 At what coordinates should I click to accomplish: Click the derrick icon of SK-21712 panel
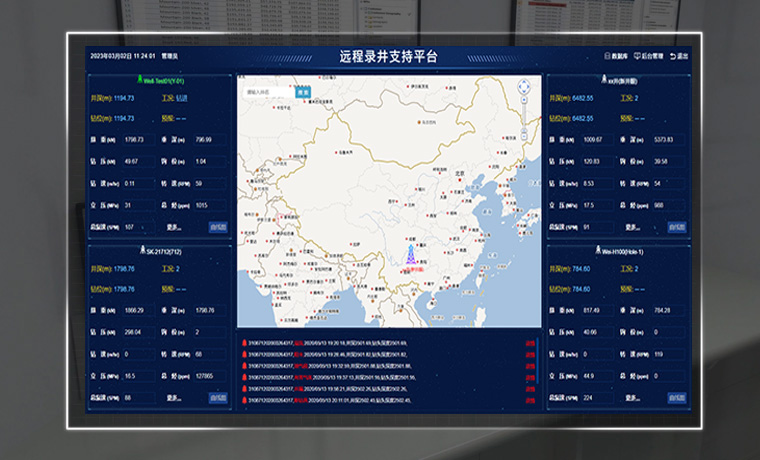141,252
